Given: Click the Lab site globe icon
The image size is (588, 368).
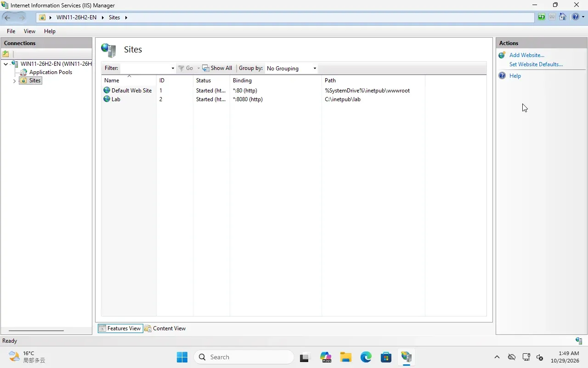Looking at the screenshot, I should pyautogui.click(x=107, y=99).
